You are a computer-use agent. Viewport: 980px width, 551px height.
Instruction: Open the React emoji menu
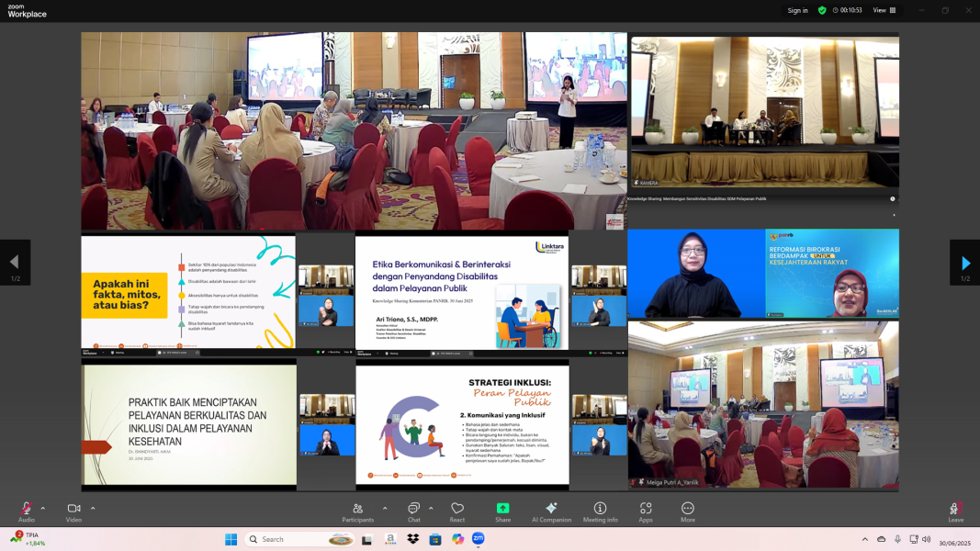point(457,510)
